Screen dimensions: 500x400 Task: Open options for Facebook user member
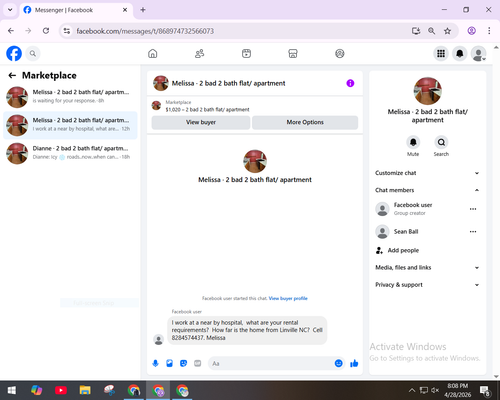[x=473, y=209]
